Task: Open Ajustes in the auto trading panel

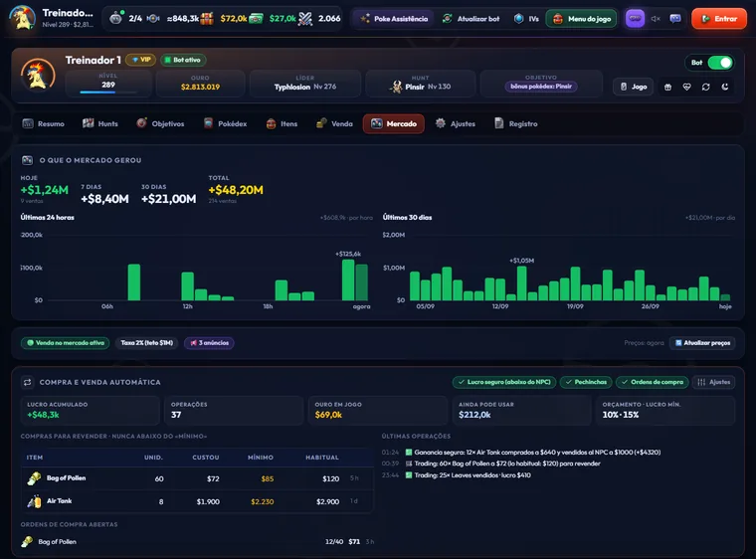Action: pos(713,382)
